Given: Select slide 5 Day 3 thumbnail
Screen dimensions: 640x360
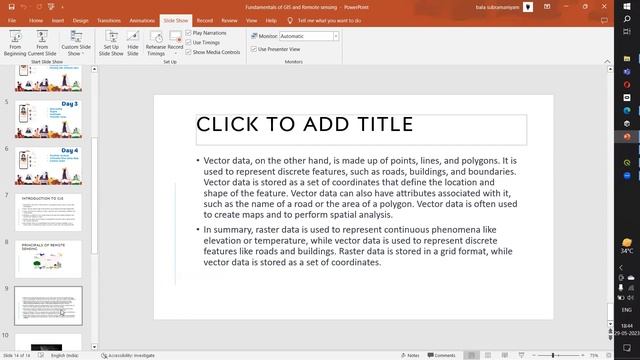Looking at the screenshot, I should (x=48, y=119).
